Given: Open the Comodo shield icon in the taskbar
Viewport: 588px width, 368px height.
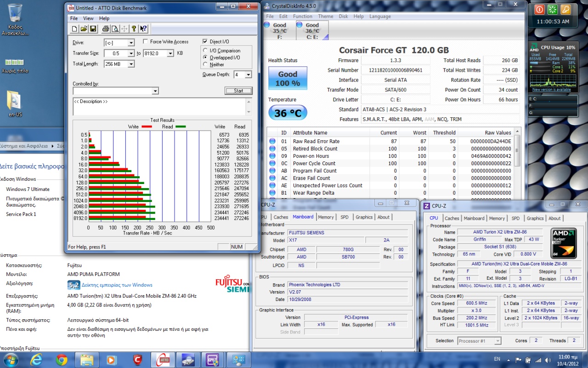Looking at the screenshot, I should point(137,360).
